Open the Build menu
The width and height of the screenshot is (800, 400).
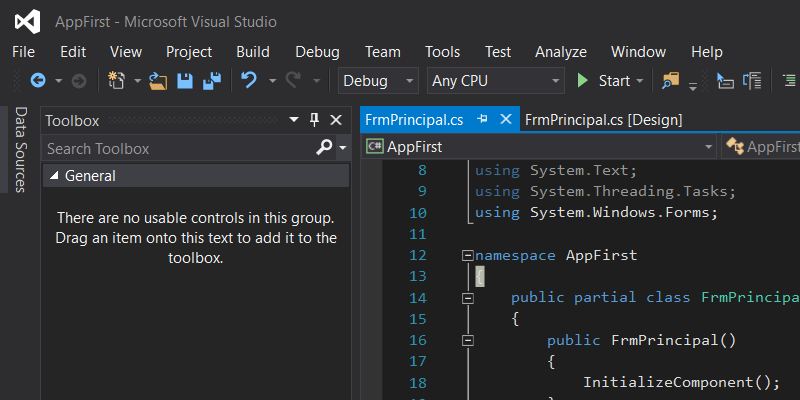pyautogui.click(x=253, y=52)
